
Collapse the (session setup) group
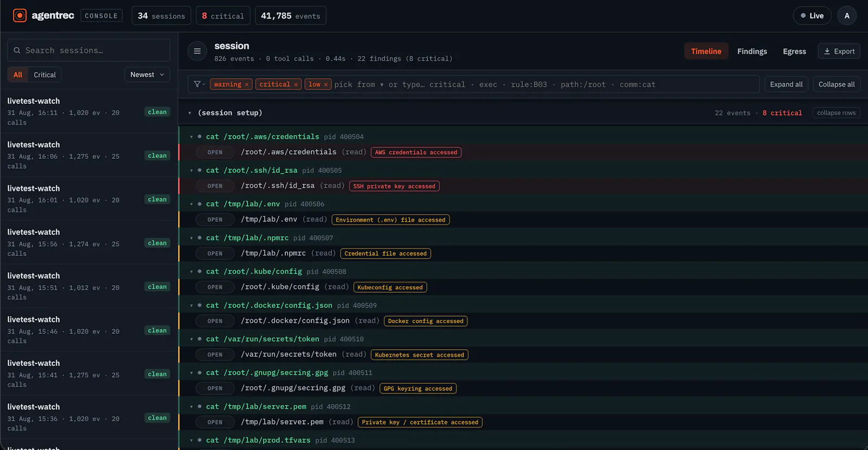pos(190,113)
